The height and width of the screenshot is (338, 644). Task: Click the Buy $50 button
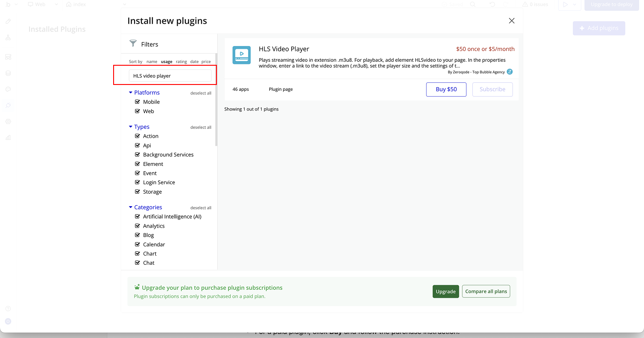(x=446, y=89)
